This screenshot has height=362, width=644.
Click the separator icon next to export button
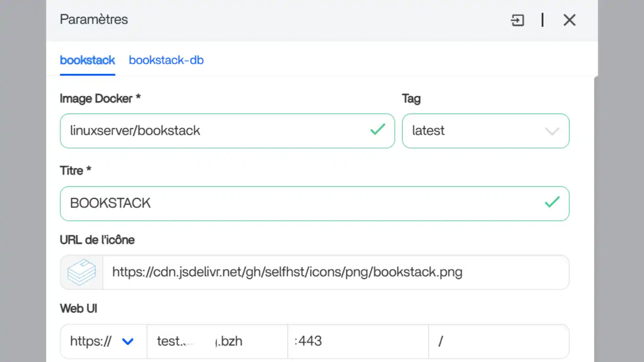click(x=542, y=20)
